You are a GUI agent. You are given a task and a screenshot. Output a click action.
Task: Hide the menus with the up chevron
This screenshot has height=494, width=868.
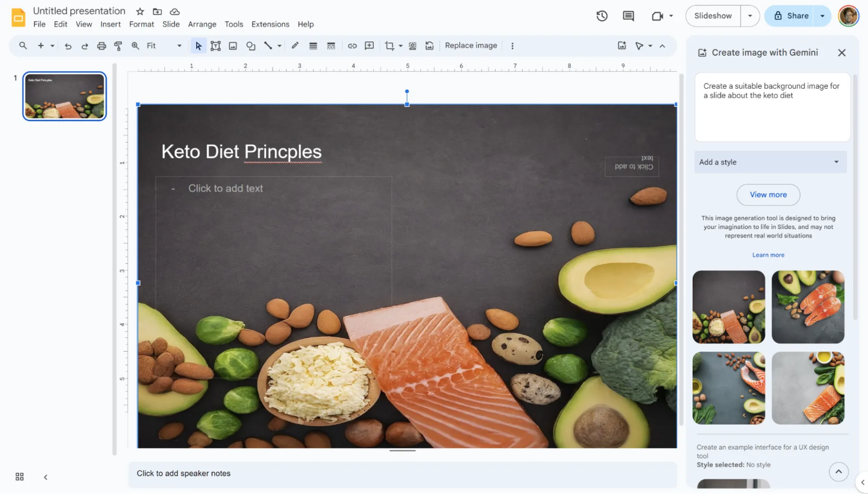point(662,46)
